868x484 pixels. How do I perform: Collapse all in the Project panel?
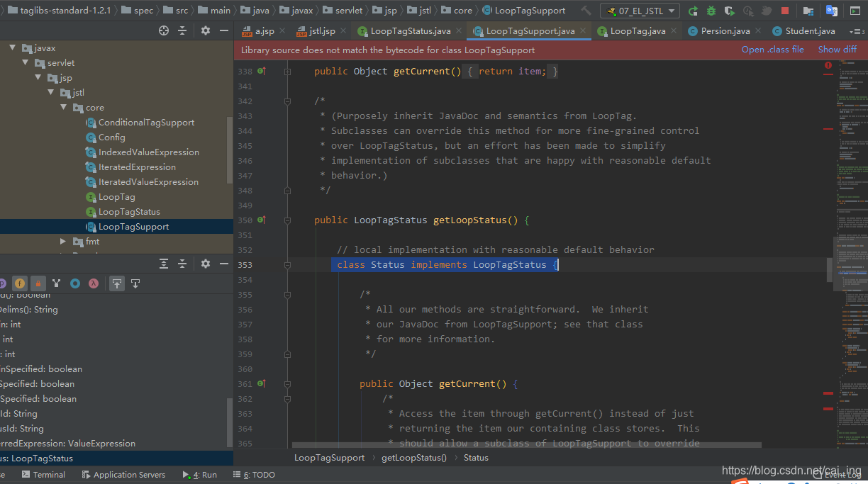click(x=182, y=30)
